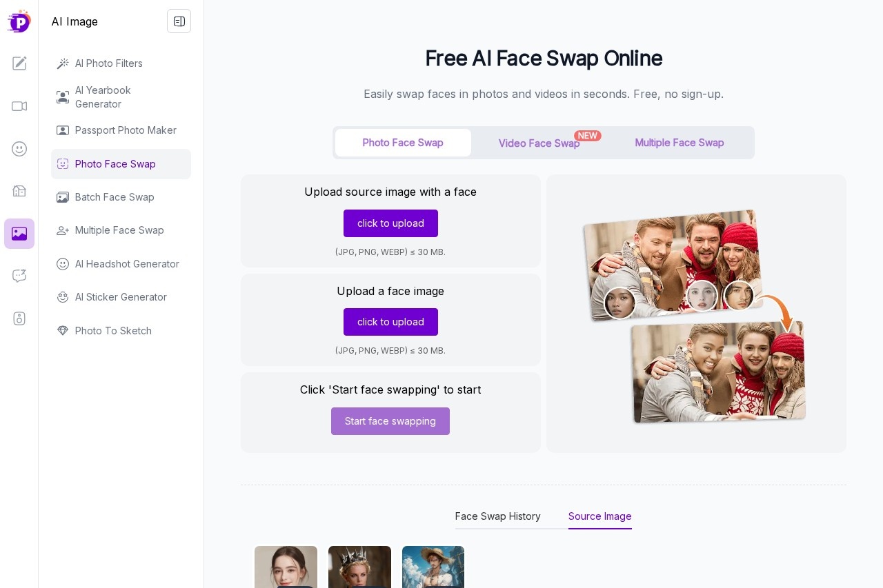Image resolution: width=883 pixels, height=588 pixels.
Task: Open the edit pencil icon in left rail
Action: point(19,63)
